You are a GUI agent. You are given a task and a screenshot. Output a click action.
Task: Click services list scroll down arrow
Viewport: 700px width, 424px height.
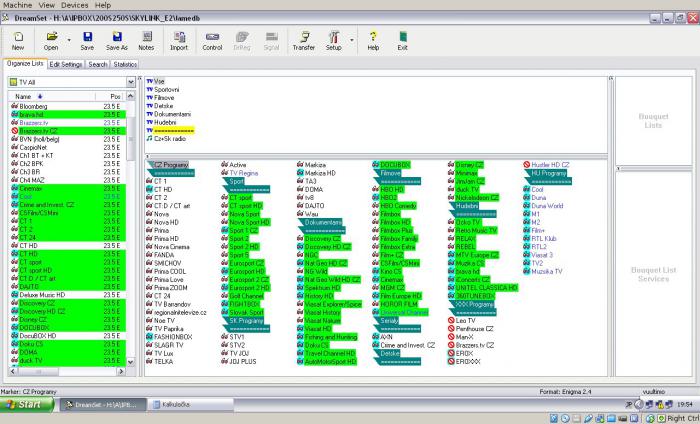tap(130, 362)
